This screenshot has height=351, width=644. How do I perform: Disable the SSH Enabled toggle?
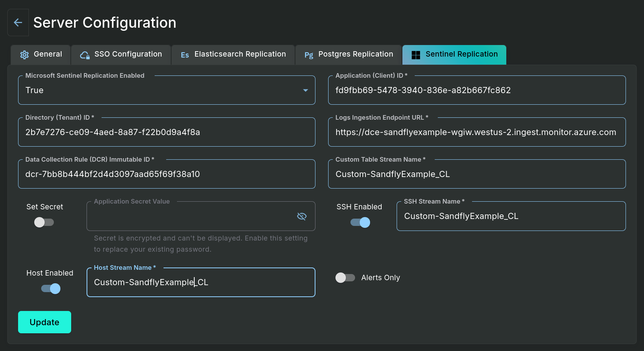(x=360, y=222)
